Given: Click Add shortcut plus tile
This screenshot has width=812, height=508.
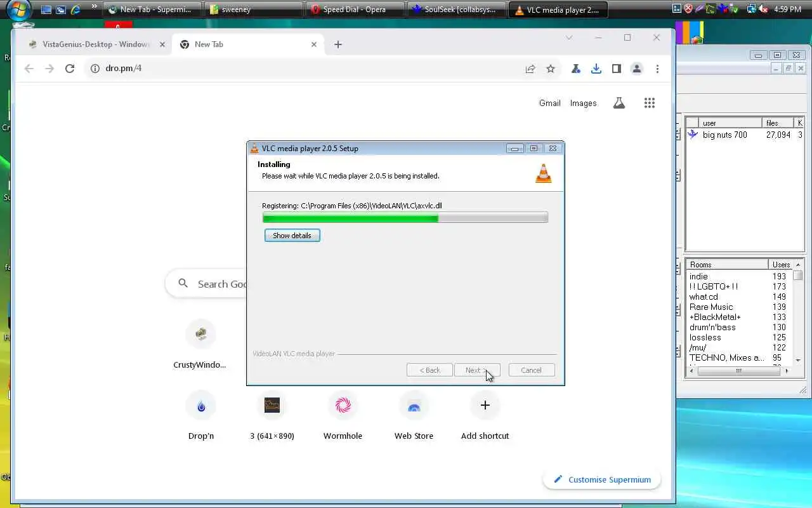Looking at the screenshot, I should pos(485,415).
